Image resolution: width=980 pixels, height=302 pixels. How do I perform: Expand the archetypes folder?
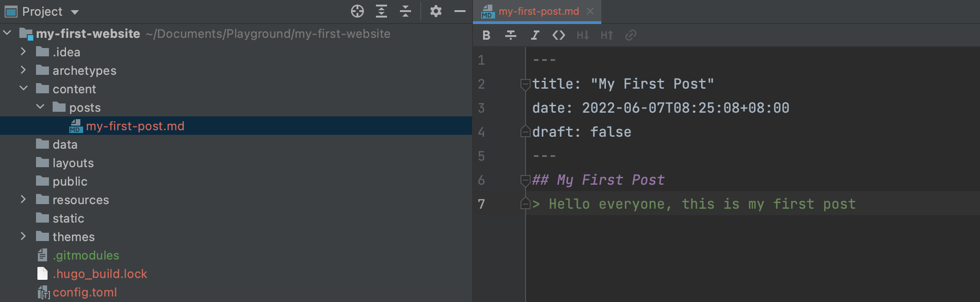click(23, 70)
